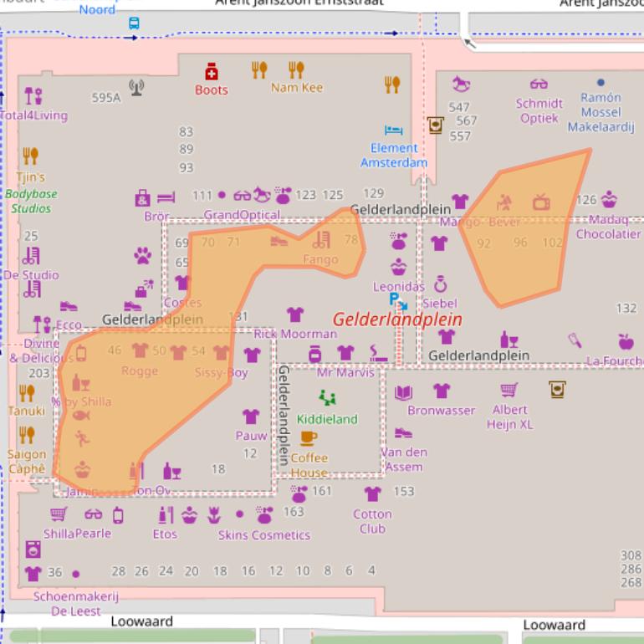
Task: Select the blue bus stop icon
Action: [x=134, y=23]
